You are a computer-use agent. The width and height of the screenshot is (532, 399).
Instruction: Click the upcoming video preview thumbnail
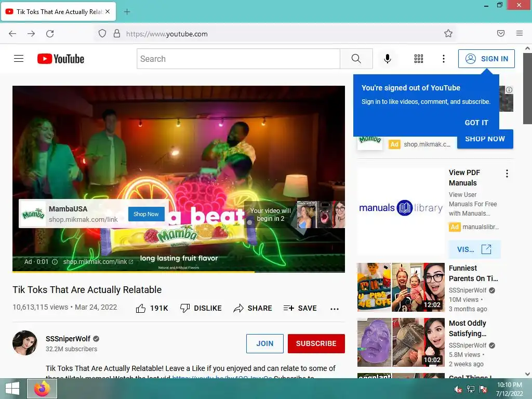[321, 215]
